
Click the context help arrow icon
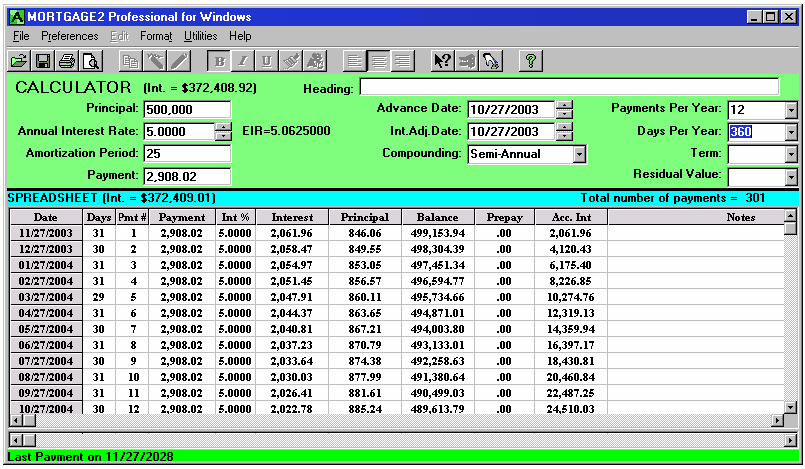[442, 60]
